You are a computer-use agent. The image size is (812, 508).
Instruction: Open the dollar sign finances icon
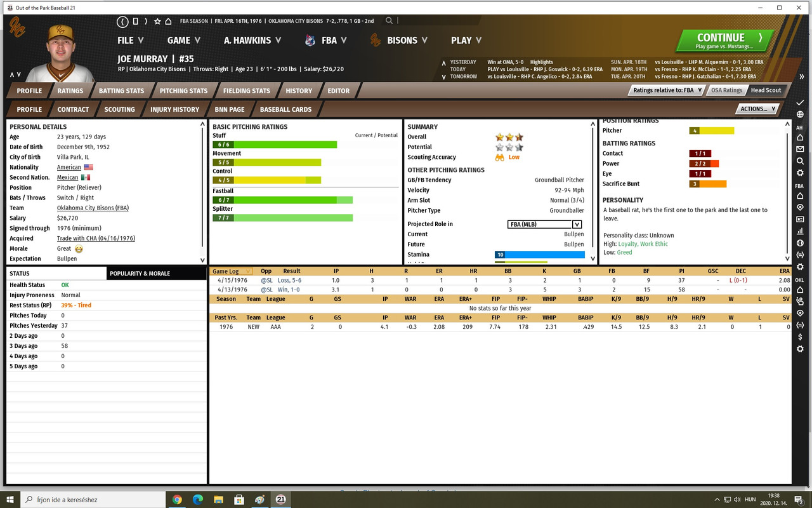[x=800, y=337]
